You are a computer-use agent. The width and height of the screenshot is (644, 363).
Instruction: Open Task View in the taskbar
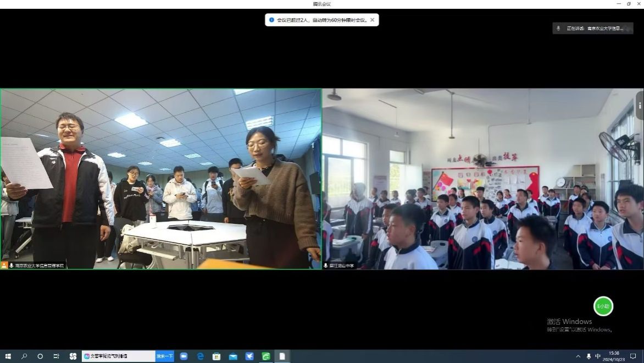(x=56, y=356)
